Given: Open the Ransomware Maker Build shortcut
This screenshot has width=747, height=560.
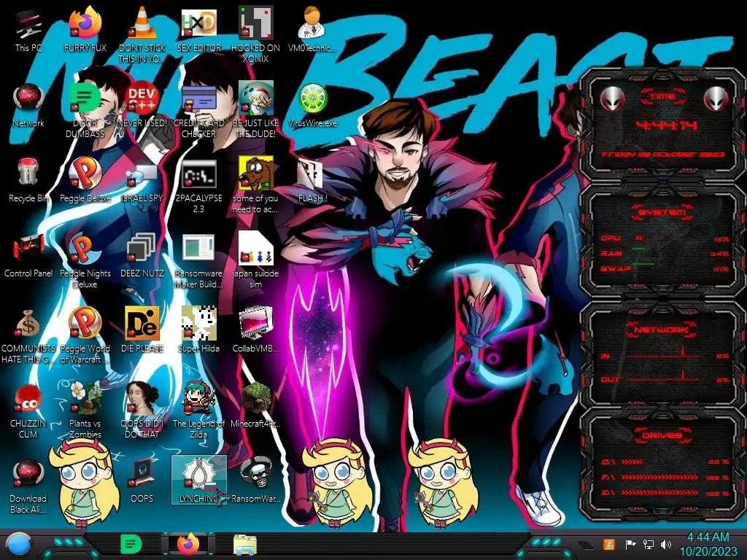Looking at the screenshot, I should click(198, 260).
